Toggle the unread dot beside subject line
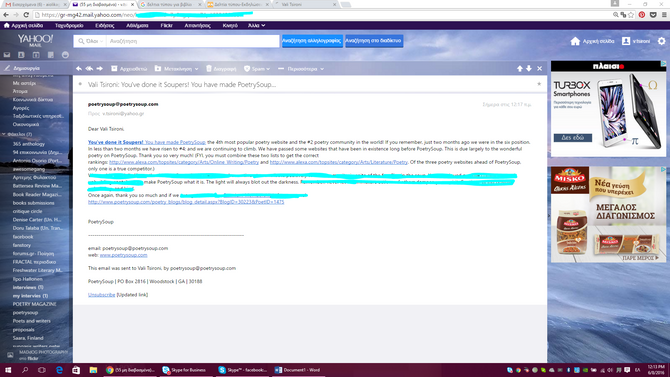The height and width of the screenshot is (377, 670). coord(80,84)
